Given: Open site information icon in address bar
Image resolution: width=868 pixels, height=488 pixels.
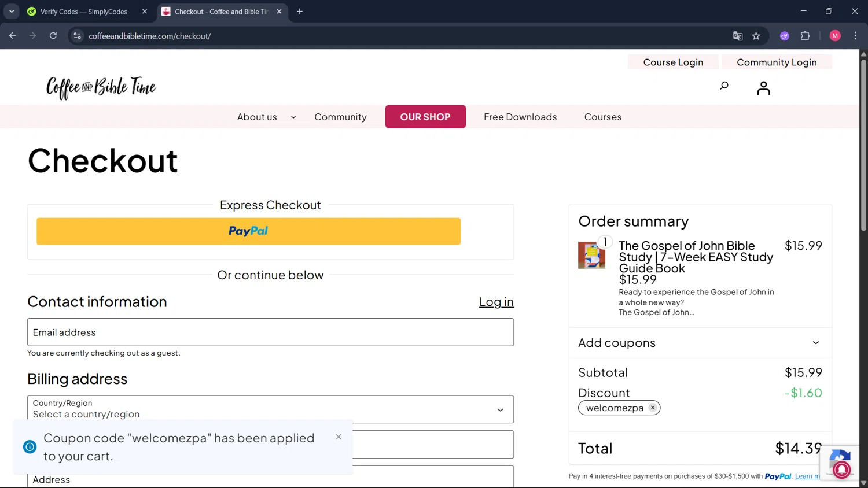Looking at the screenshot, I should [x=77, y=36].
